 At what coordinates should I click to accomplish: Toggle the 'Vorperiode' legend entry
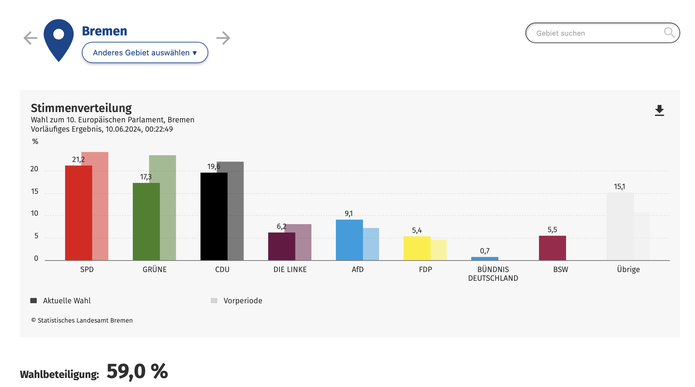237,301
